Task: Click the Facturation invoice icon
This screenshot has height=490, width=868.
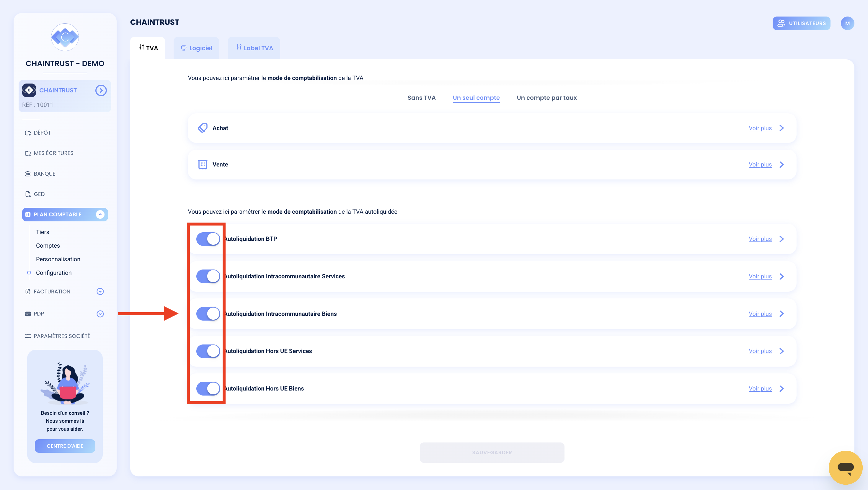Action: tap(28, 292)
